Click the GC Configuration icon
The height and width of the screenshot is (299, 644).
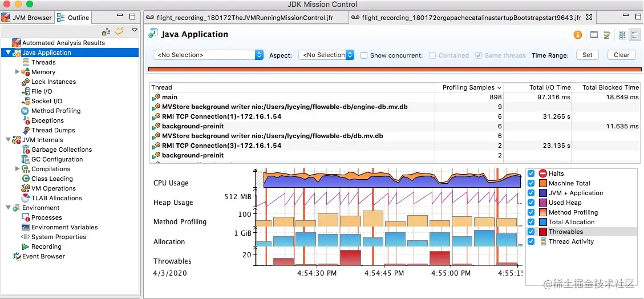(26, 159)
